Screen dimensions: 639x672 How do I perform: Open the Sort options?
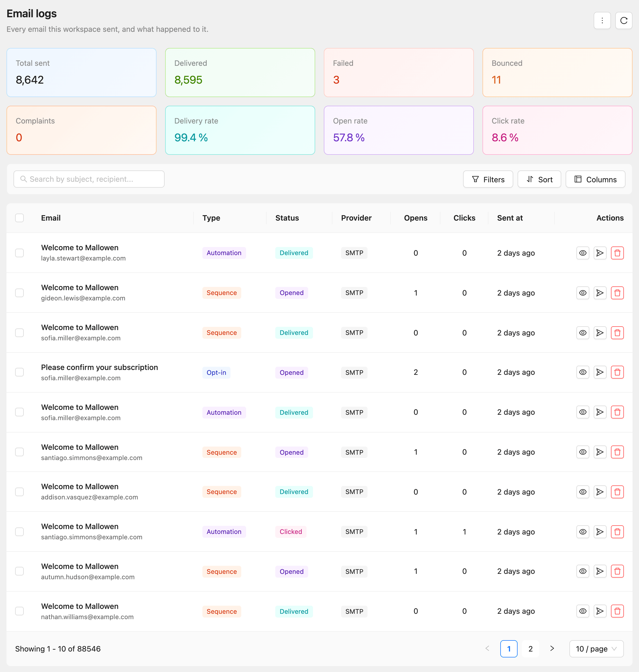click(x=539, y=179)
